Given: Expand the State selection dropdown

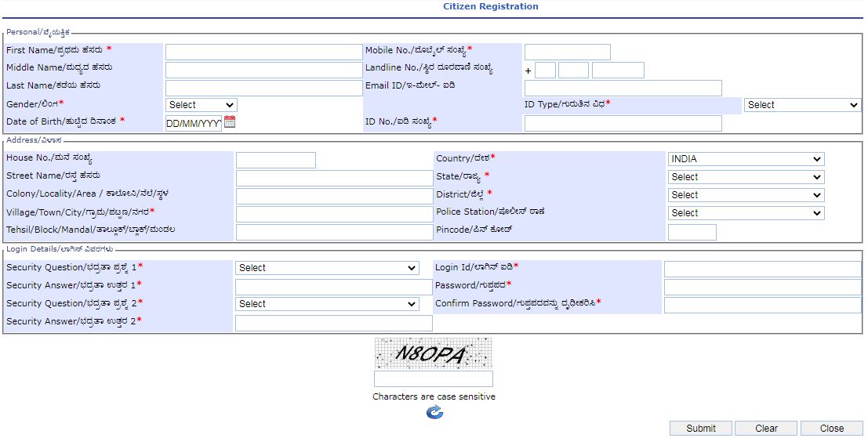Looking at the screenshot, I should (746, 177).
